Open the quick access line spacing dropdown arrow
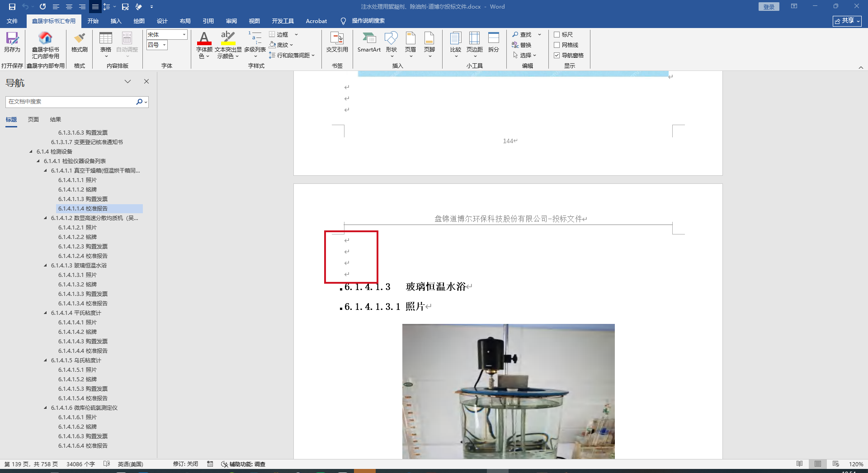 pos(114,7)
